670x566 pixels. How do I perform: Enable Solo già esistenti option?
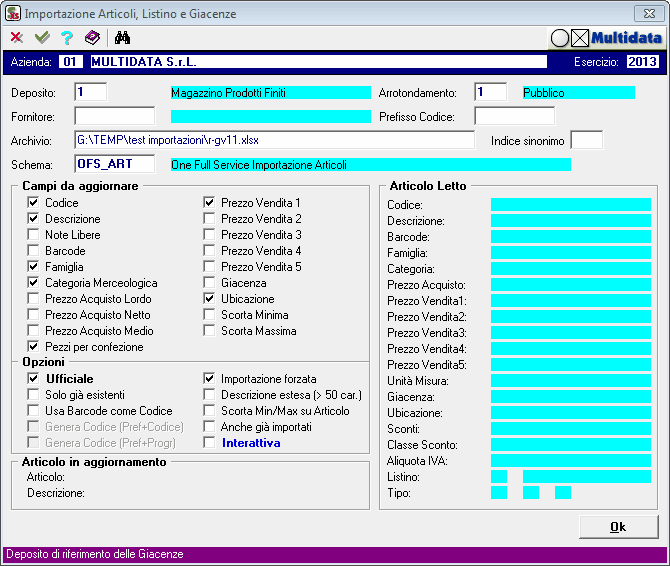point(33,395)
